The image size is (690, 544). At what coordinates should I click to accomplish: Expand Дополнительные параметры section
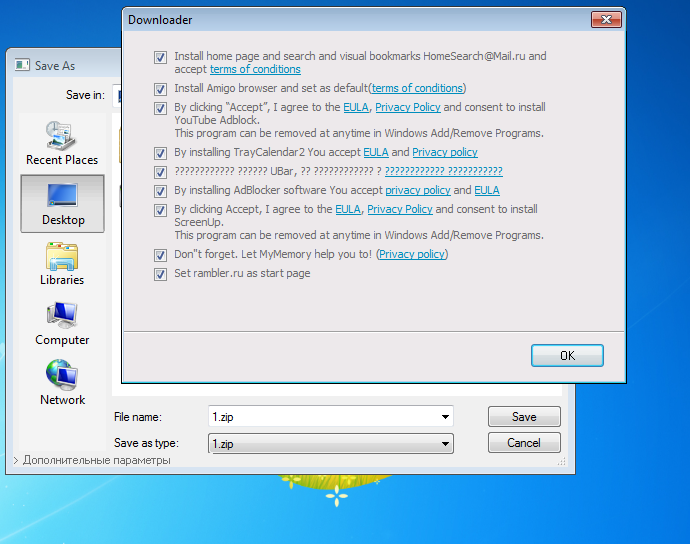click(92, 460)
